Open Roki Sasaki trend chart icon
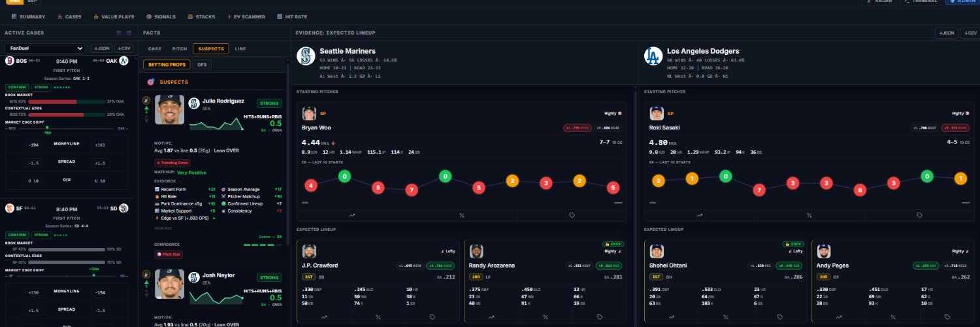This screenshot has height=327, width=980. click(700, 215)
